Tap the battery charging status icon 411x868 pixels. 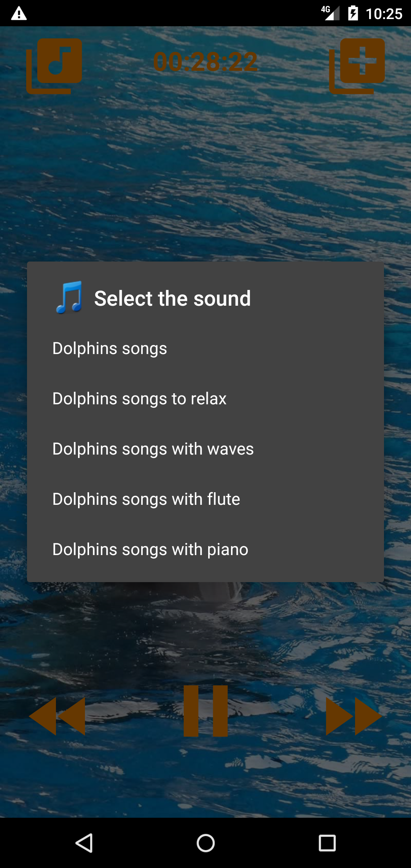353,13
